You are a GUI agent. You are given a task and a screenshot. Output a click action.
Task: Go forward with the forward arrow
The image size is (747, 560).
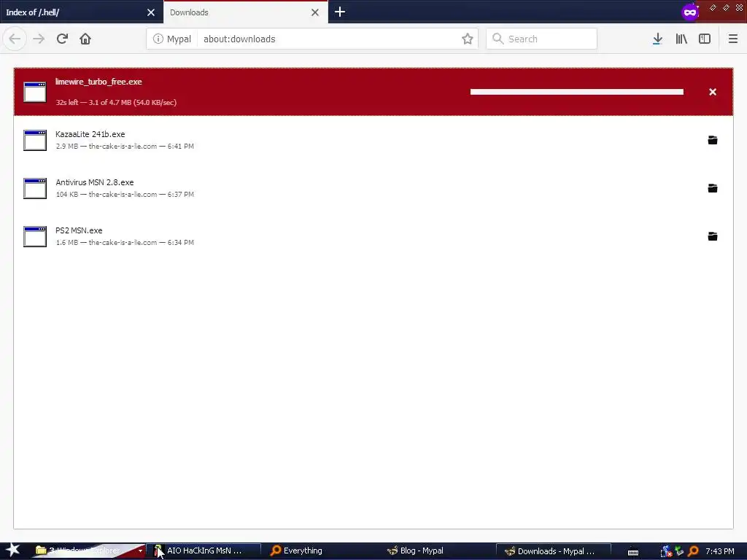(39, 39)
